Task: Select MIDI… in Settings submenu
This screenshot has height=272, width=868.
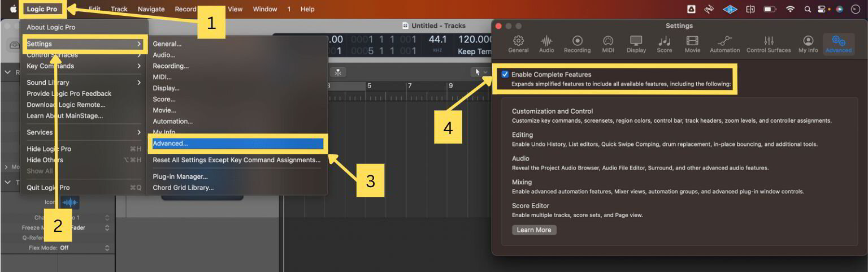Action: coord(237,77)
